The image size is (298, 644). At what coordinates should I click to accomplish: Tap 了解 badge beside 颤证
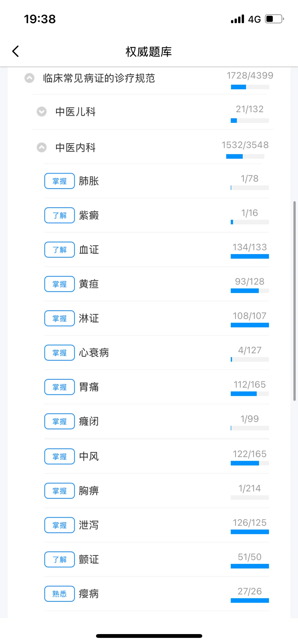60,559
